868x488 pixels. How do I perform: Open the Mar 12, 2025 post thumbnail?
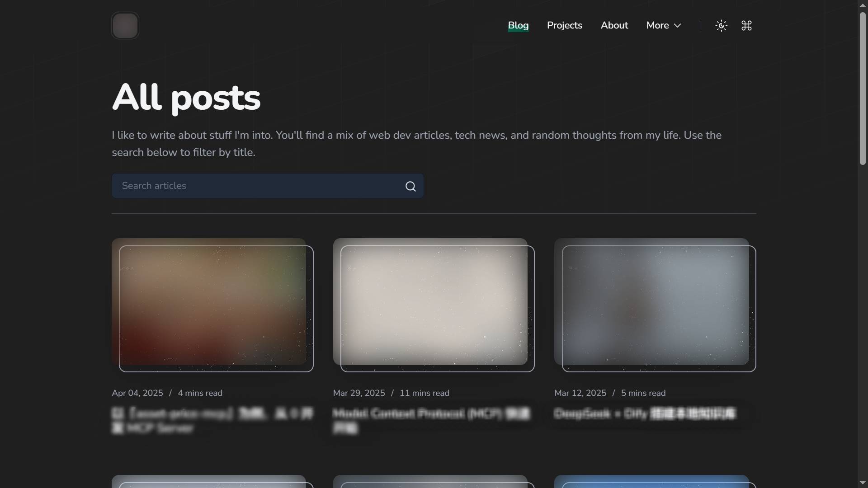pyautogui.click(x=655, y=305)
